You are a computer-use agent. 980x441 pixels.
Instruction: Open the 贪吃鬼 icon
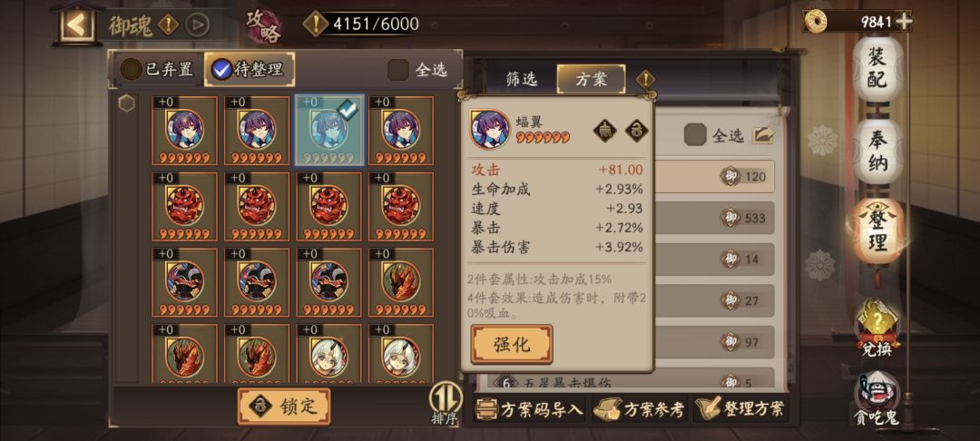pyautogui.click(x=877, y=398)
